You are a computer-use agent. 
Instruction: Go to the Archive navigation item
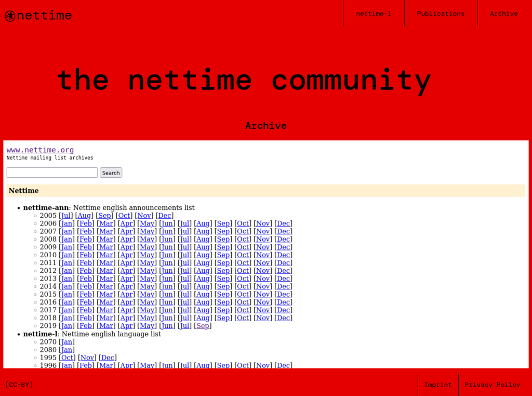503,14
